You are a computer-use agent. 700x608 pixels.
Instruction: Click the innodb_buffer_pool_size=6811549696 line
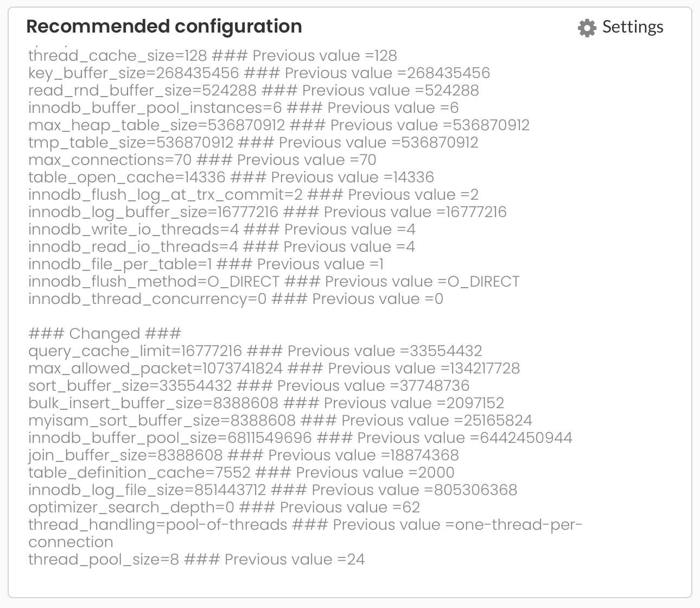(x=301, y=438)
